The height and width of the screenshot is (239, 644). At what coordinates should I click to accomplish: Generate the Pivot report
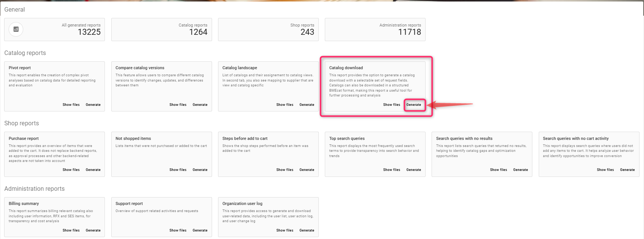pos(93,105)
